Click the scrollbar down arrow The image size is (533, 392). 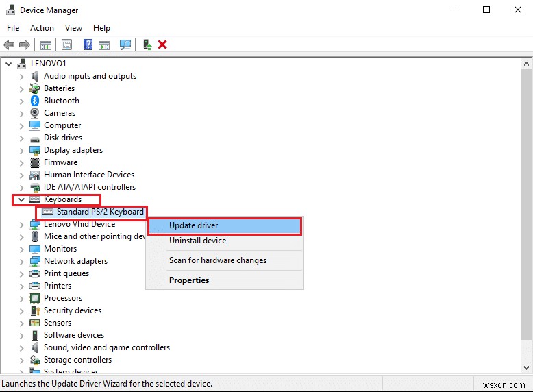[x=526, y=368]
